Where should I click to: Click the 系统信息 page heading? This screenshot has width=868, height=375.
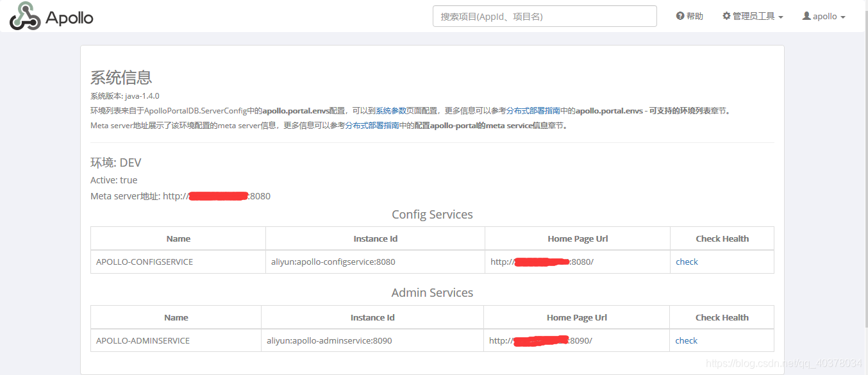click(x=121, y=78)
